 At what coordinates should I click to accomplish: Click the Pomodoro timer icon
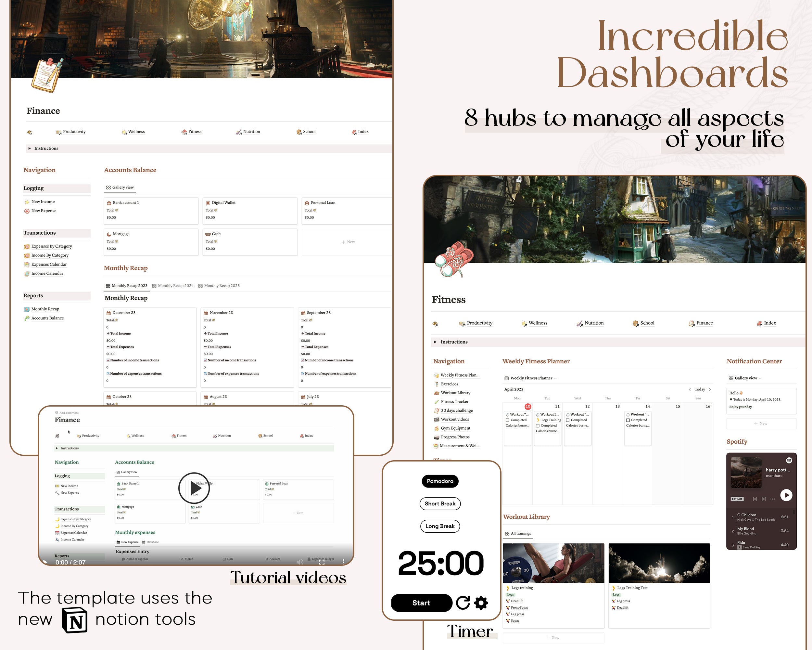[x=439, y=481]
